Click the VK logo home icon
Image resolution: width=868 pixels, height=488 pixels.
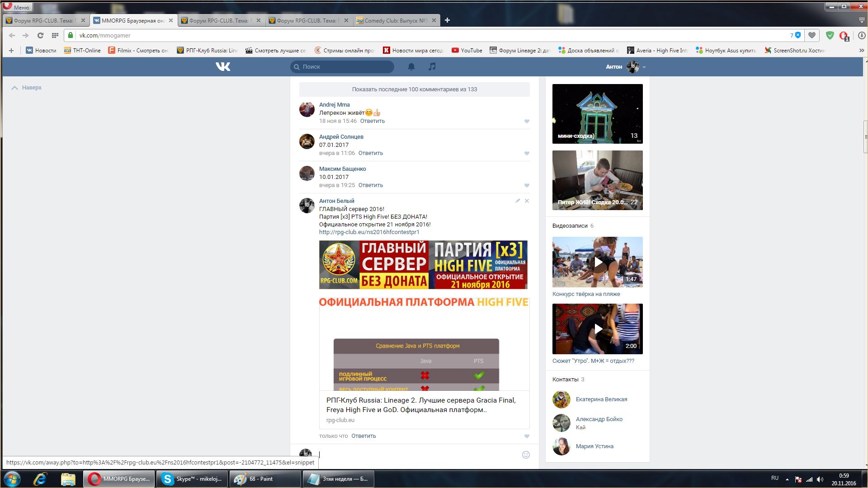click(x=223, y=67)
